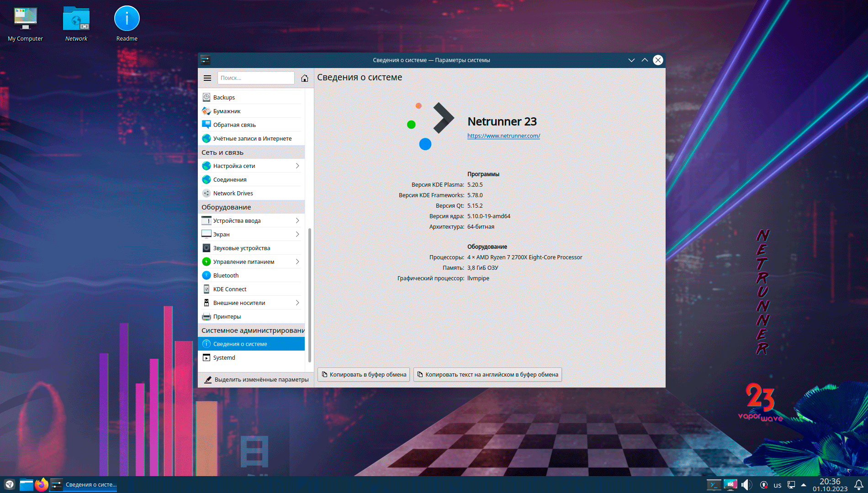Image resolution: width=868 pixels, height=493 pixels.
Task: Click the search (Поиск) input field
Action: pyautogui.click(x=256, y=78)
